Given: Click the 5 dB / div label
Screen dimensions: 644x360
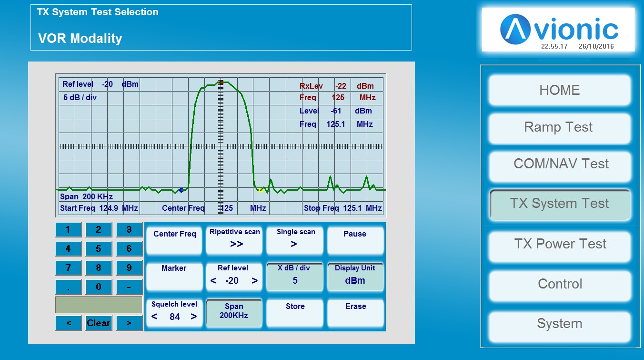Looking at the screenshot, I should pyautogui.click(x=80, y=97).
